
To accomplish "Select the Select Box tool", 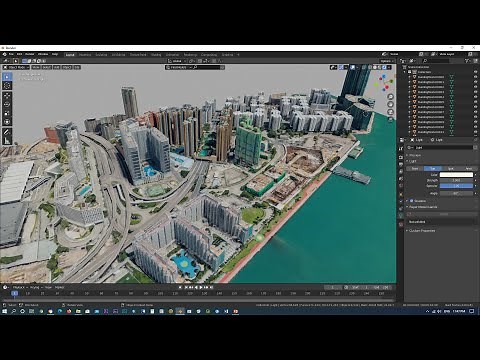I will 7,77.
